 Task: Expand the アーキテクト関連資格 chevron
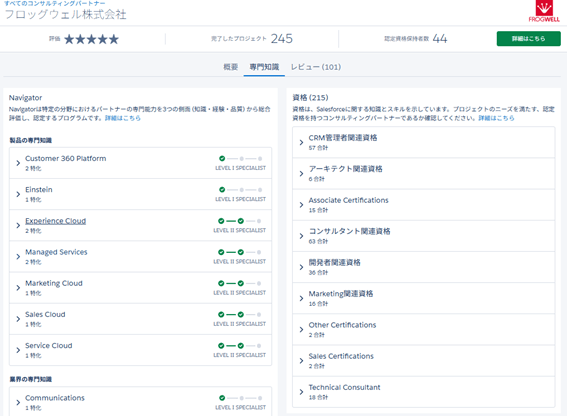point(301,174)
